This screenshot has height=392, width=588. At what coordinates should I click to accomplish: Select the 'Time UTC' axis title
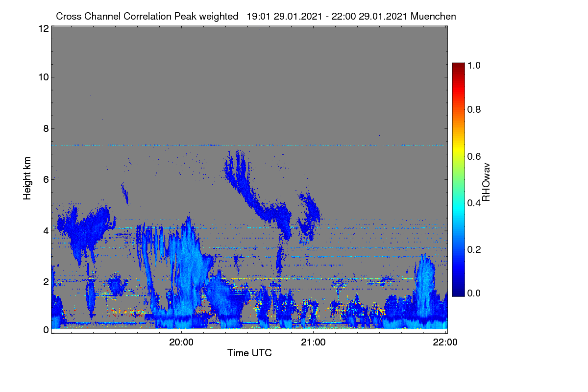[x=249, y=353]
